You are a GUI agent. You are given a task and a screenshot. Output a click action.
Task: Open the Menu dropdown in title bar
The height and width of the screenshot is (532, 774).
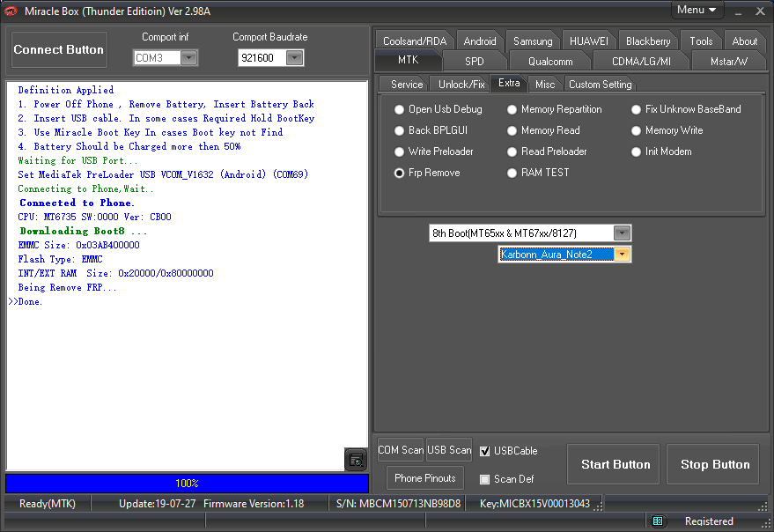697,10
